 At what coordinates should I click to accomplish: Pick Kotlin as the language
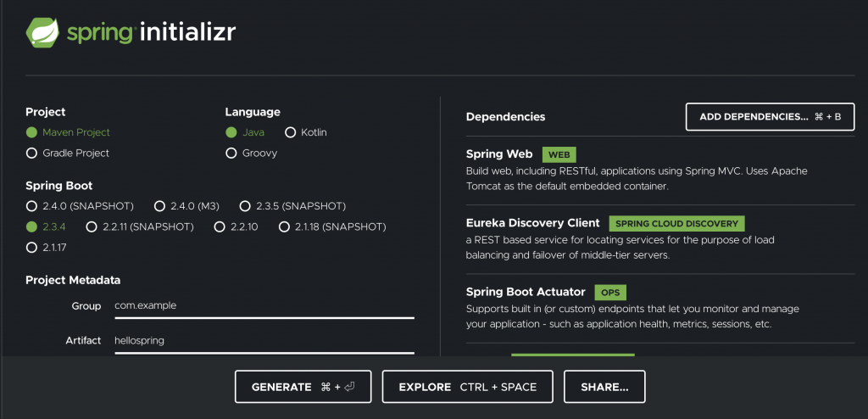(x=291, y=132)
